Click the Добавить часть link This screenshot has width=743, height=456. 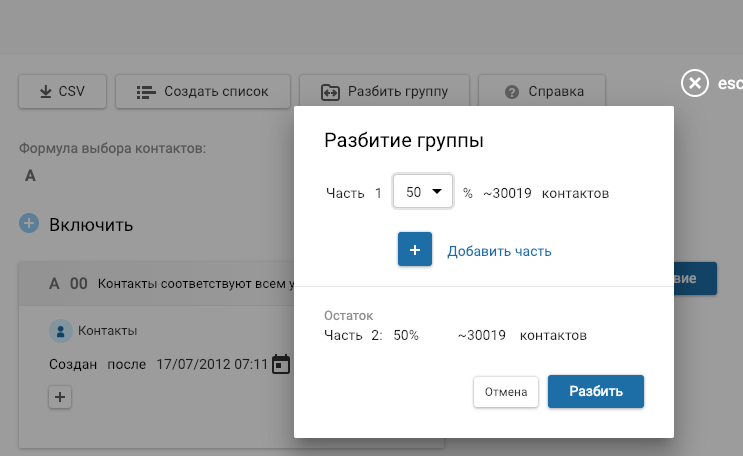coord(499,251)
